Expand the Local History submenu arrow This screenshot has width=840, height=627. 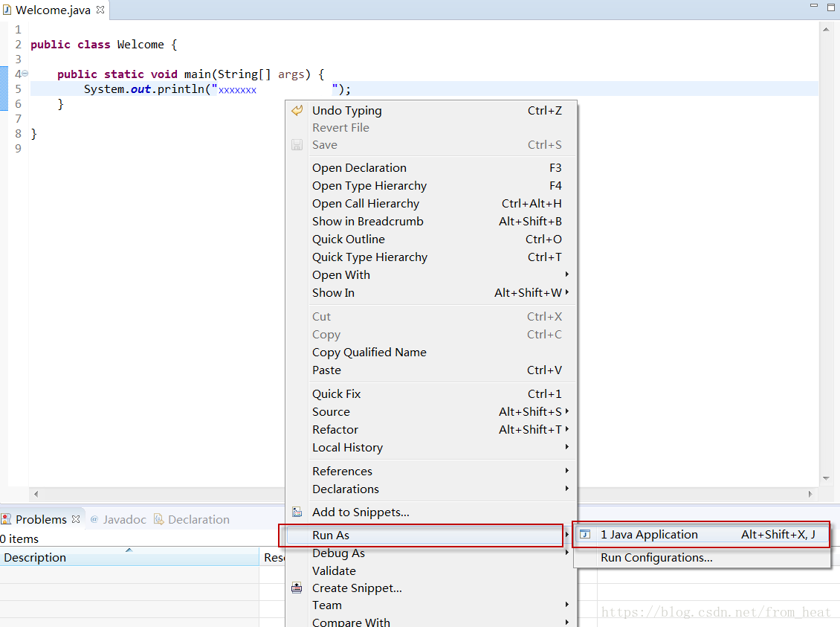coord(566,446)
